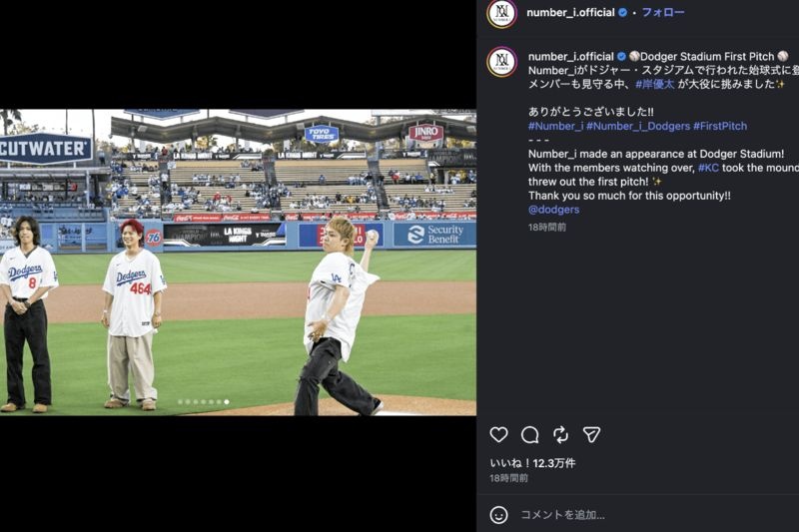Like the post with the heart icon
This screenshot has height=532, width=799.
pyautogui.click(x=498, y=434)
